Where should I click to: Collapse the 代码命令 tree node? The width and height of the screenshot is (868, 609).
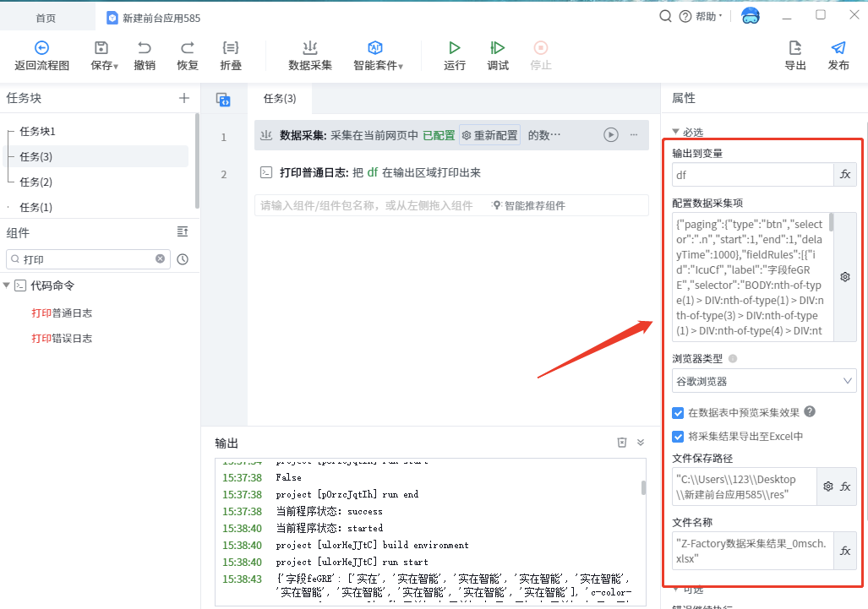[x=8, y=285]
